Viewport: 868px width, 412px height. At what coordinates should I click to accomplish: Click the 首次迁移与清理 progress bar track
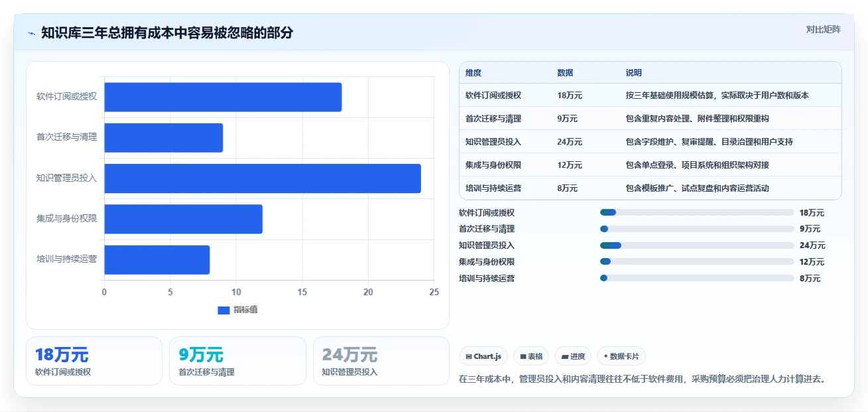click(x=697, y=229)
